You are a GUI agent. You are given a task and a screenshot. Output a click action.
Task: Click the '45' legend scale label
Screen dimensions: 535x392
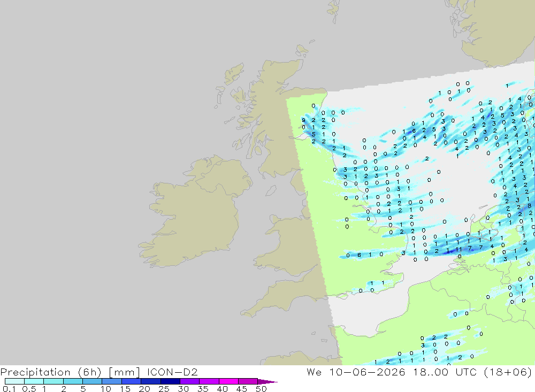pos(242,389)
